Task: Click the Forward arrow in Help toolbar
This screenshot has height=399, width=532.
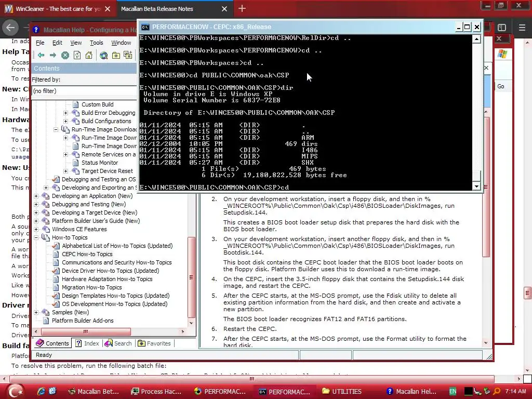Action: 53,55
